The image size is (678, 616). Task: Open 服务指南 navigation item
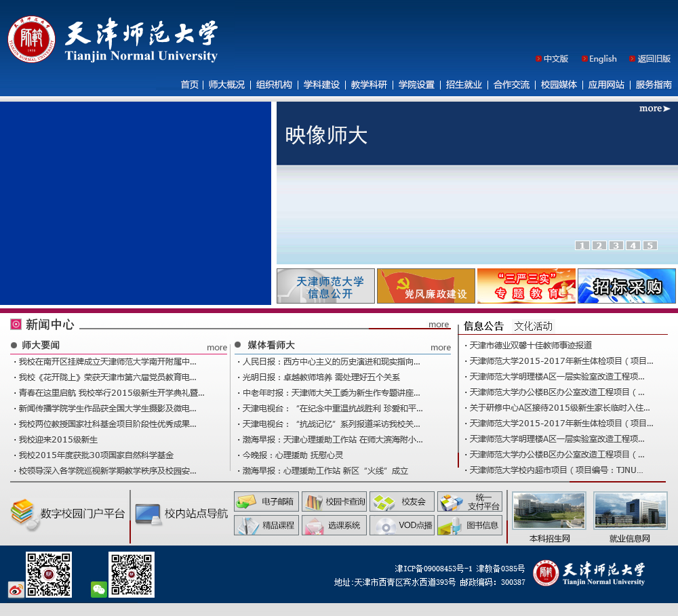tap(654, 85)
